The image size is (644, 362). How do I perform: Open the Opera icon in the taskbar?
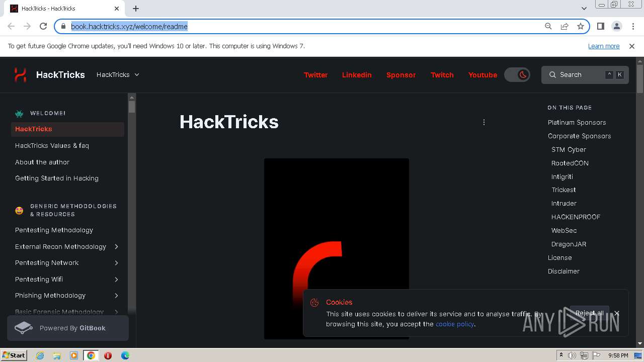pos(108,355)
